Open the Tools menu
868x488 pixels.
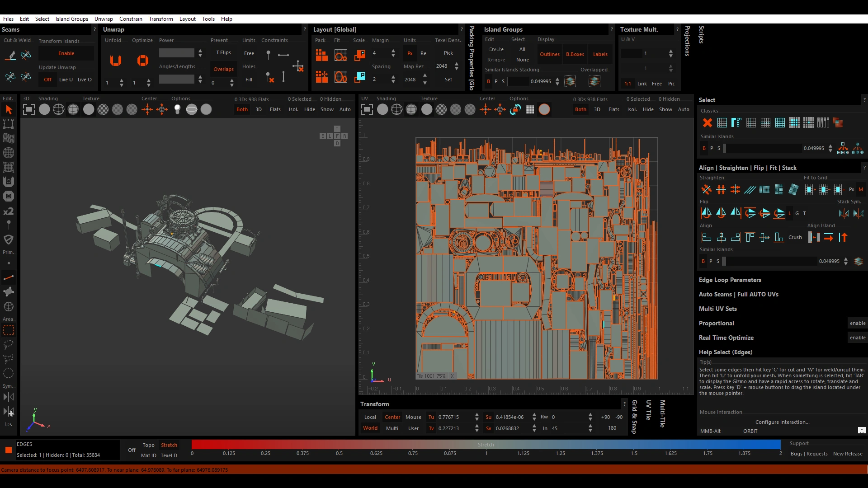pos(208,19)
